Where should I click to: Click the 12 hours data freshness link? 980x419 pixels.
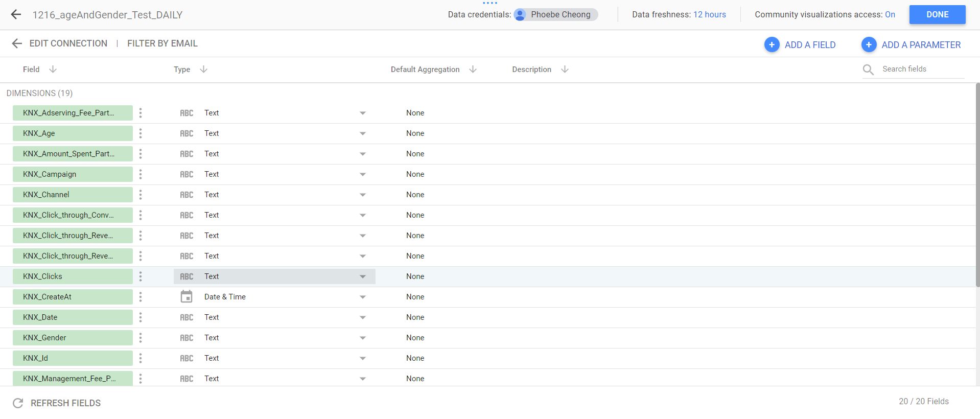[x=709, y=15]
